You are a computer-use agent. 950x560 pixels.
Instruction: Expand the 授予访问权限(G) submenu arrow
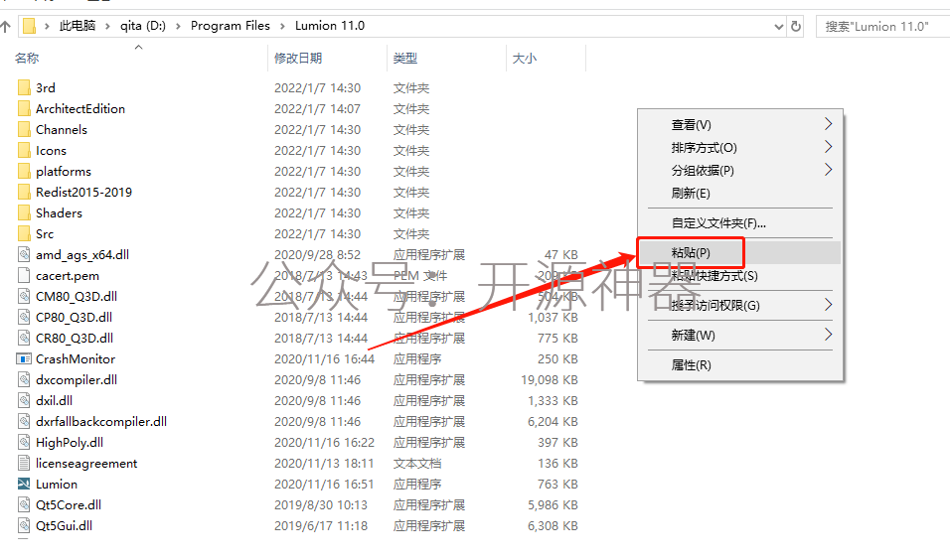point(828,305)
